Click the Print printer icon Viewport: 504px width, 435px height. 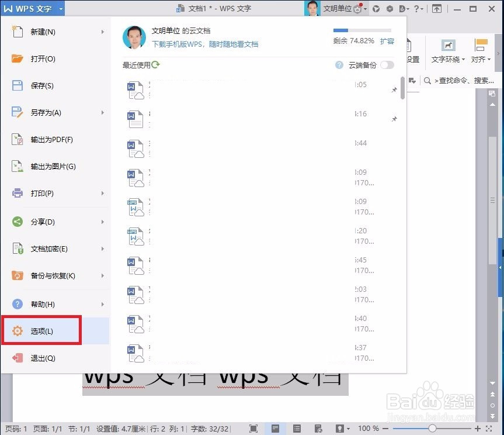pyautogui.click(x=18, y=193)
